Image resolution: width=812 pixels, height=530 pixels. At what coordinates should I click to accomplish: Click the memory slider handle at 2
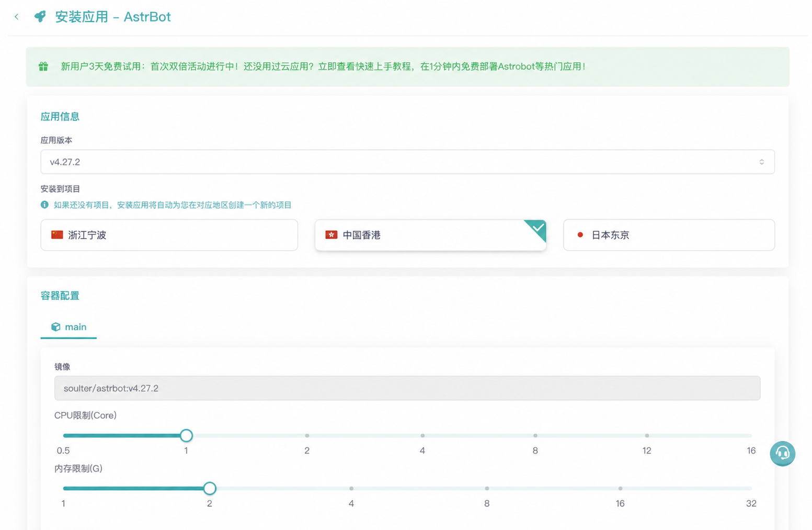pos(210,488)
